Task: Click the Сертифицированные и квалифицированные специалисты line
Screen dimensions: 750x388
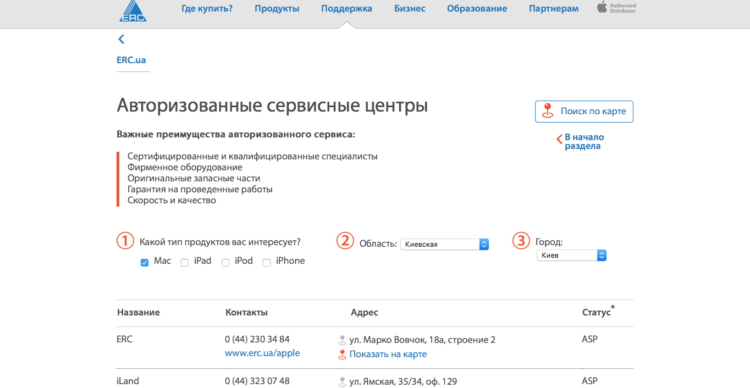Action: pyautogui.click(x=253, y=156)
